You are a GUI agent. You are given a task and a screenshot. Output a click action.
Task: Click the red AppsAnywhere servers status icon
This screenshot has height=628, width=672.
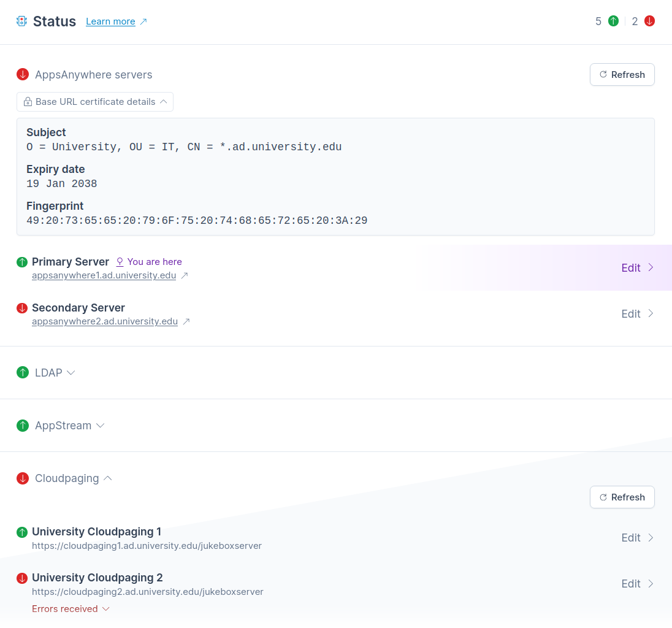23,75
